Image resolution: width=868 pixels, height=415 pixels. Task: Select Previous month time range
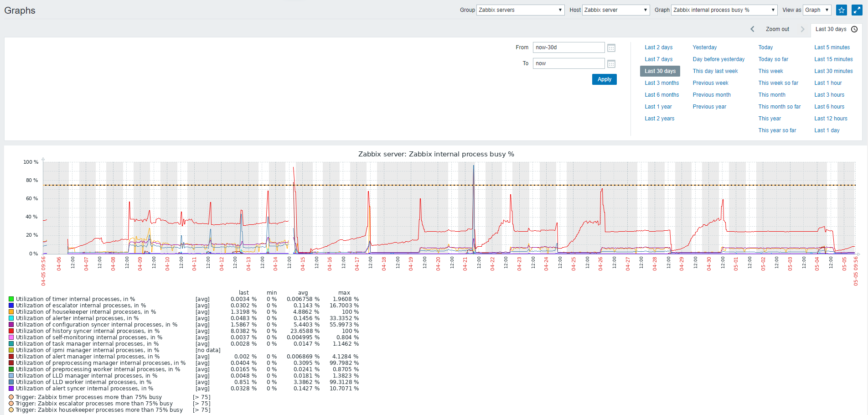[711, 95]
